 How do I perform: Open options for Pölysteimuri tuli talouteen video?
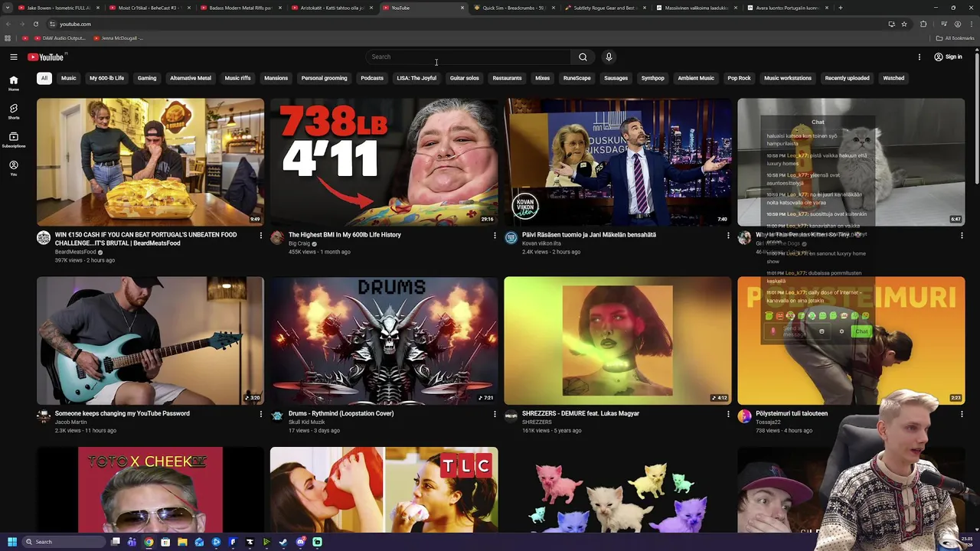pos(962,414)
